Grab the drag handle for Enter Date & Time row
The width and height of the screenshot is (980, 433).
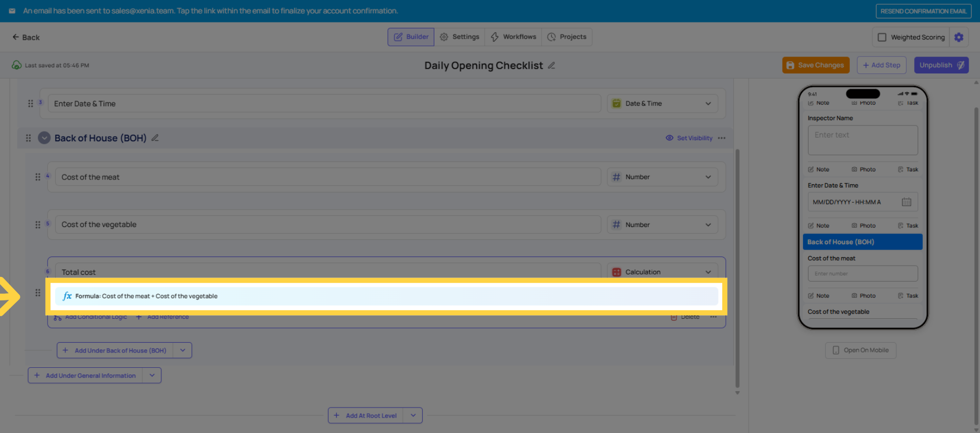click(31, 104)
